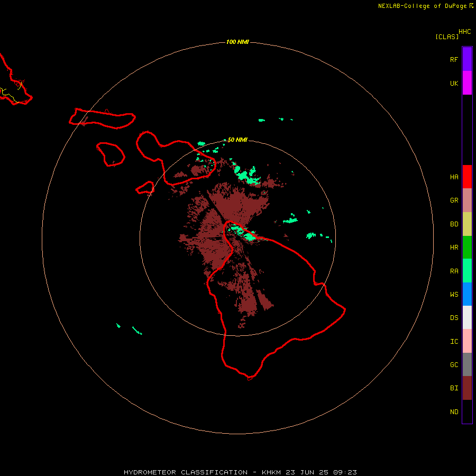Click the magenta UK legend color swatch

pos(467,83)
